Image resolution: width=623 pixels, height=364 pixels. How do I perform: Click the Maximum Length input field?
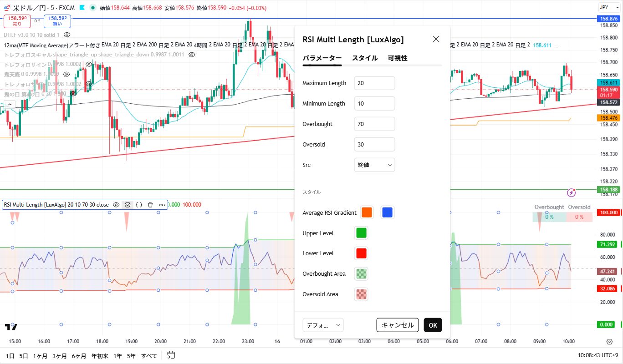[x=374, y=83]
